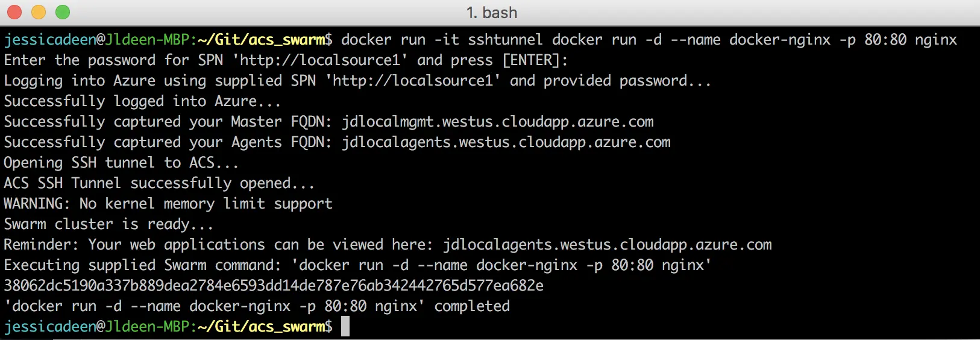This screenshot has width=980, height=340.
Task: Click 'Successfully logged into Azure...' line
Action: click(142, 101)
